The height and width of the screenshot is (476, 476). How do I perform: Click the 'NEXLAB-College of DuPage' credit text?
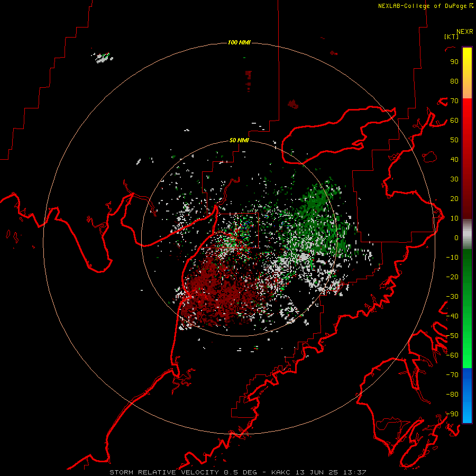pos(422,6)
